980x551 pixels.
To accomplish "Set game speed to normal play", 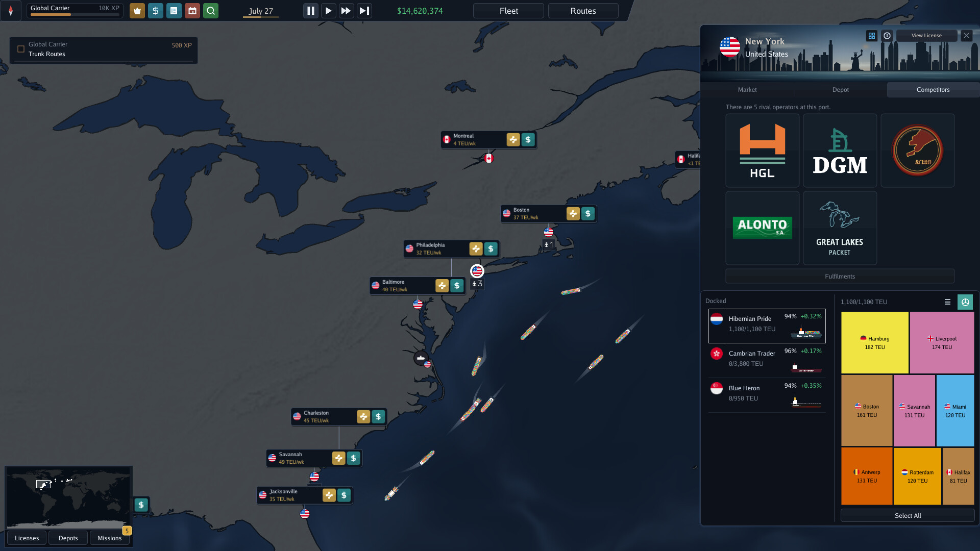I will [328, 11].
